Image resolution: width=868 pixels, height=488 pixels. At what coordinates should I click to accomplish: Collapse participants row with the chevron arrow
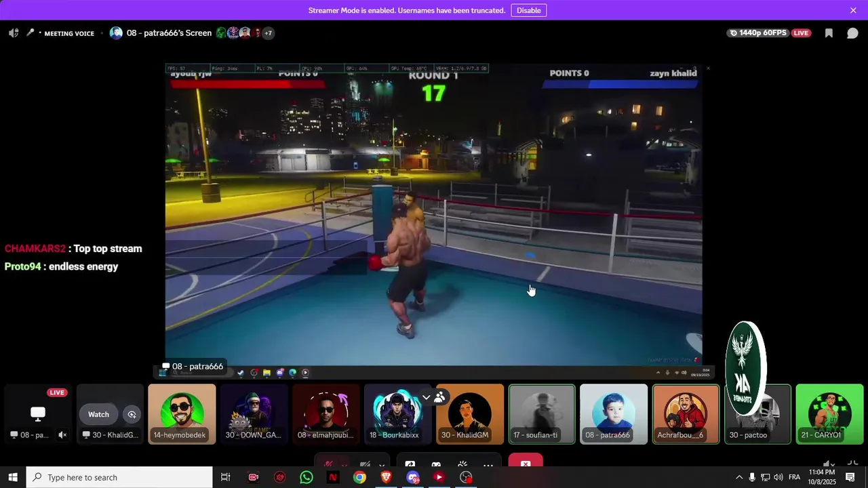click(x=426, y=397)
